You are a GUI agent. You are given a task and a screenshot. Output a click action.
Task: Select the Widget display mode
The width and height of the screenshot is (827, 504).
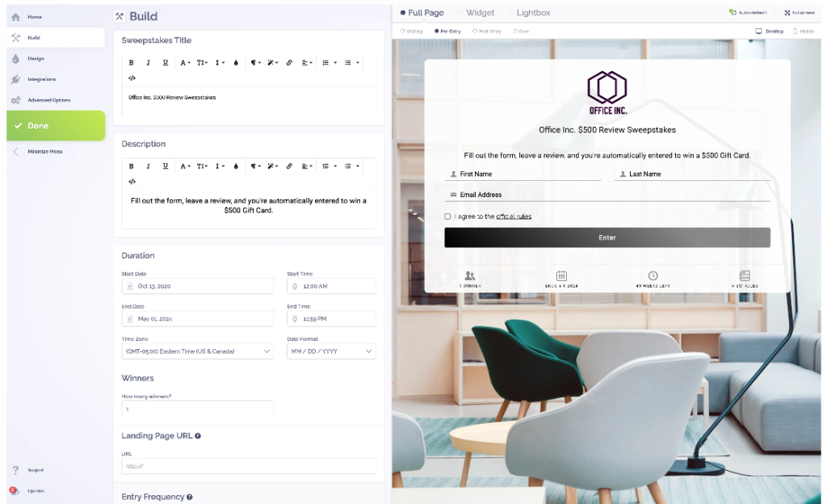476,13
